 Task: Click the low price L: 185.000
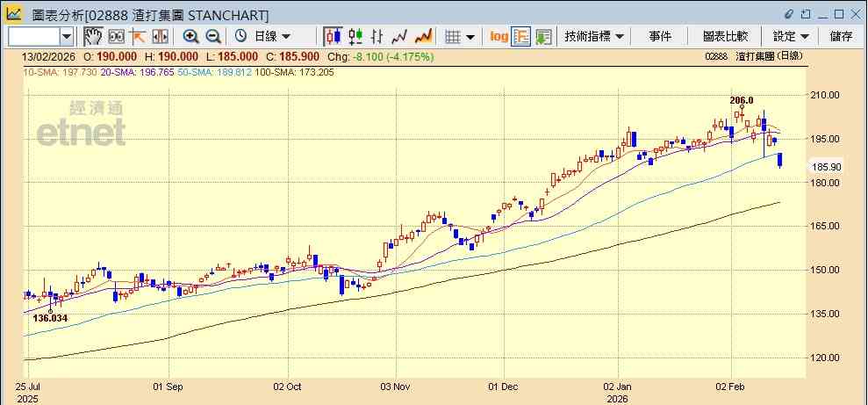pyautogui.click(x=232, y=57)
